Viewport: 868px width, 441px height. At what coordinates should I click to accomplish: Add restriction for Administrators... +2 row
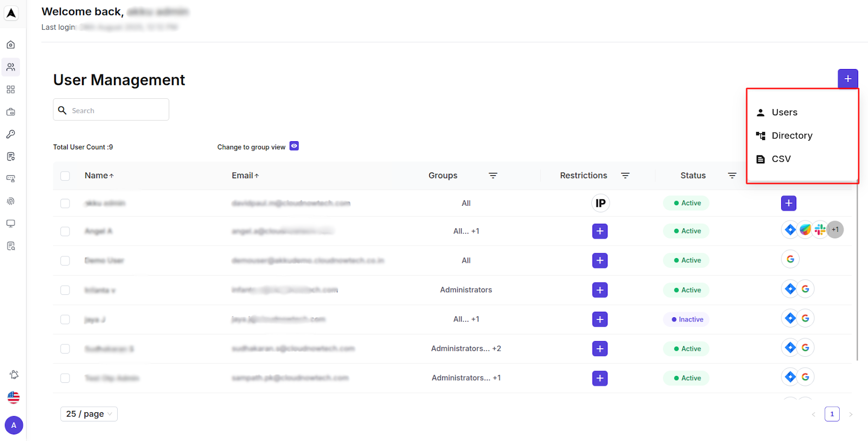(600, 349)
